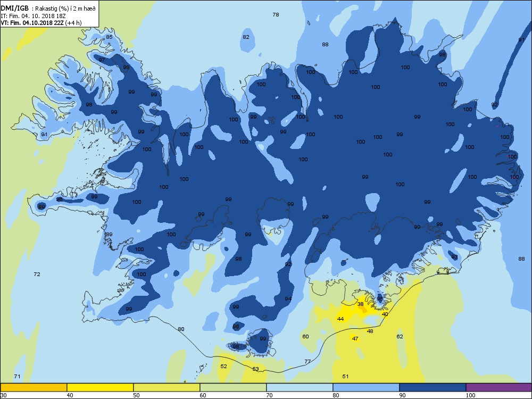Screen dimensions: 532x399
Task: Click the 95 value near the glacier edge
Action: (x=380, y=299)
